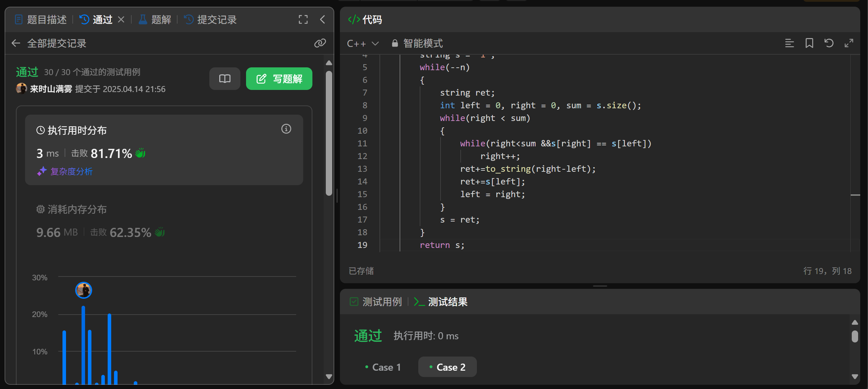Close the 通过 tab
Screen dimensions: 868x389
point(121,19)
